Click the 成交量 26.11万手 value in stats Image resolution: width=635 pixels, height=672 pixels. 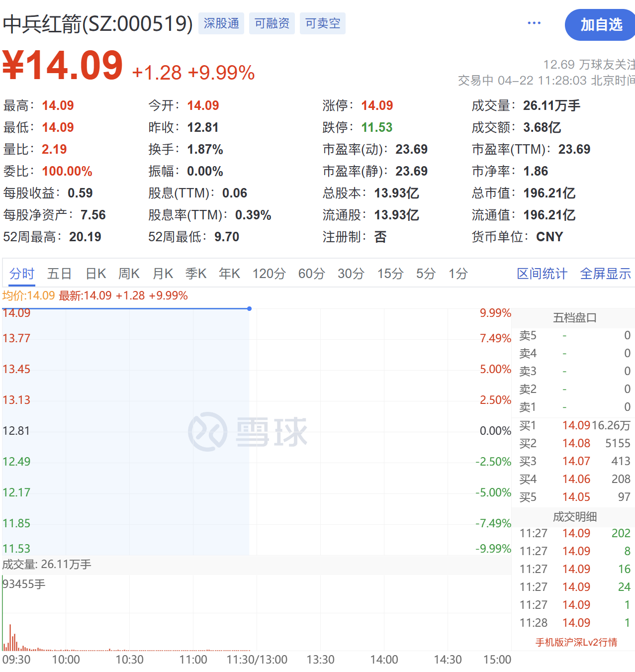coord(551,105)
